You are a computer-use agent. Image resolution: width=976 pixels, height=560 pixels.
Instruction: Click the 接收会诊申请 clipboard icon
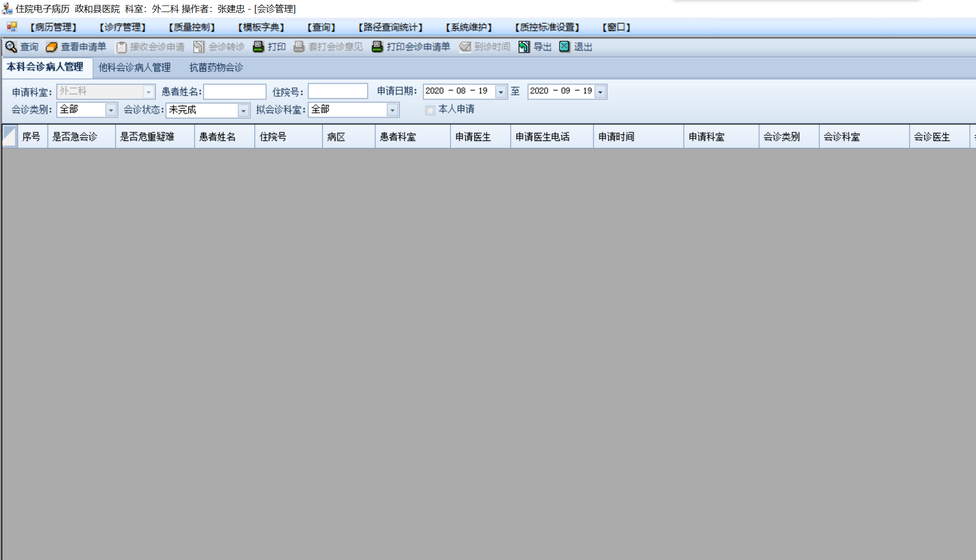tap(121, 47)
